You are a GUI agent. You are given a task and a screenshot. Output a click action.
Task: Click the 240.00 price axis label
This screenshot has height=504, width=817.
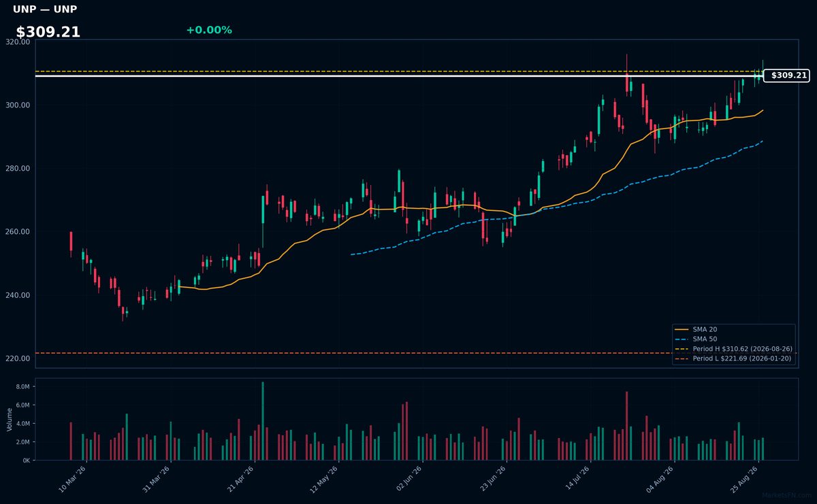[x=19, y=295]
